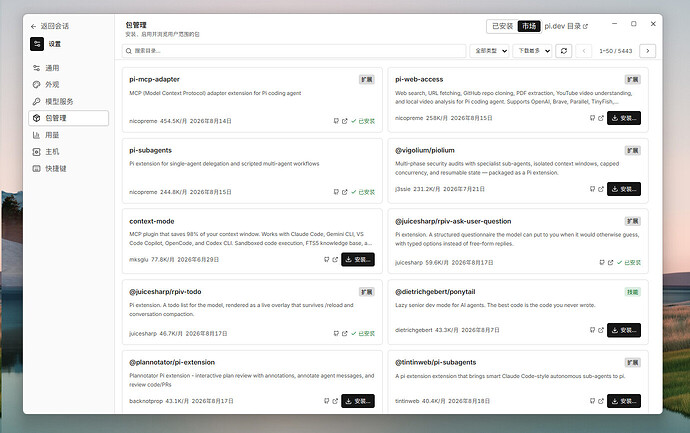The width and height of the screenshot is (690, 433).
Task: Open GitHub repo for @tintinweb/pi-subagents
Action: pyautogui.click(x=592, y=401)
